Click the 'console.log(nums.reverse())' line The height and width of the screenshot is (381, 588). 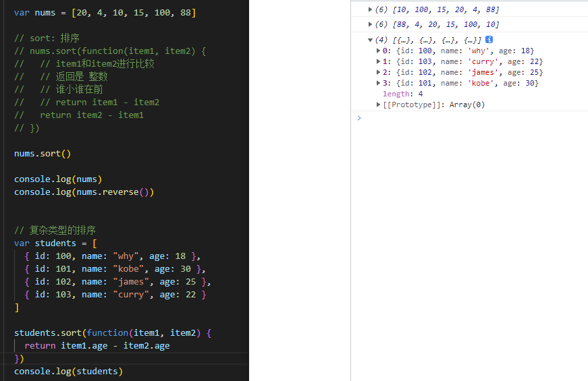(84, 192)
